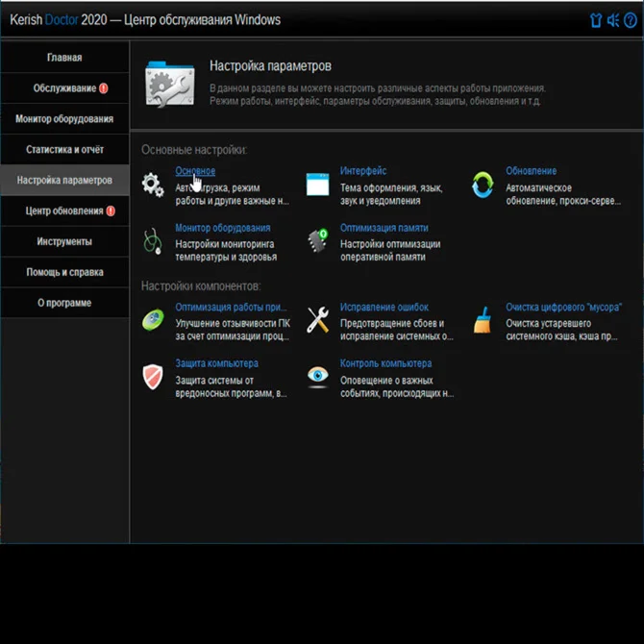The image size is (644, 644).
Task: Open the Оптимизация работы при... link
Action: click(x=230, y=307)
